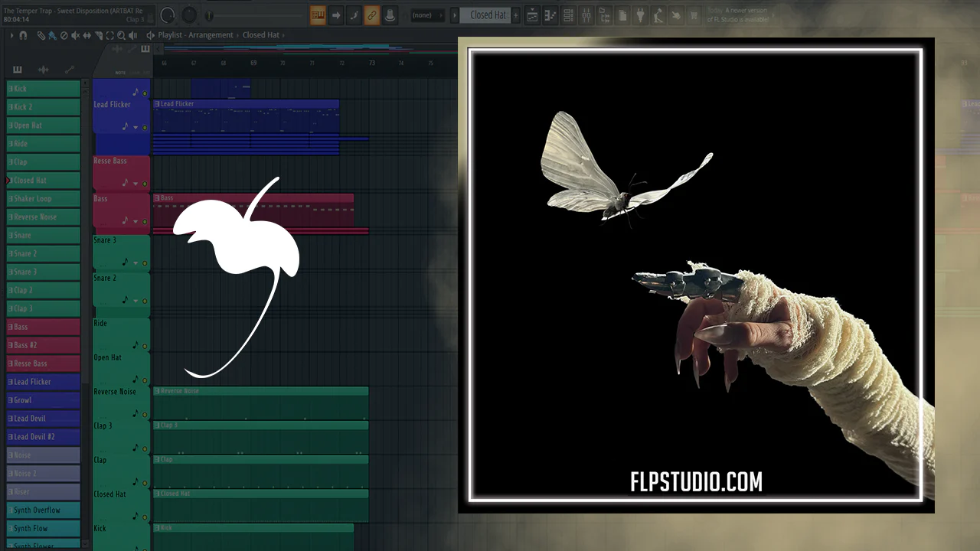
Task: Select the Reverse Noise pattern in picker
Action: [x=44, y=217]
